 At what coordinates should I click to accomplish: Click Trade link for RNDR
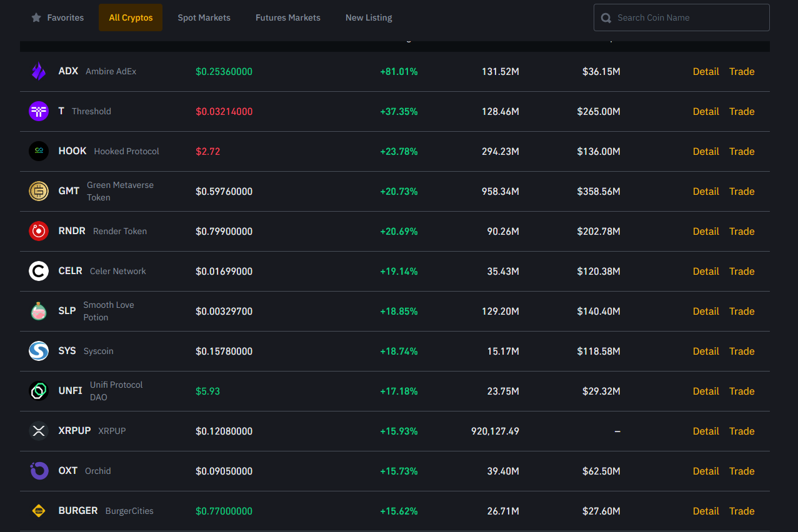[x=742, y=231]
